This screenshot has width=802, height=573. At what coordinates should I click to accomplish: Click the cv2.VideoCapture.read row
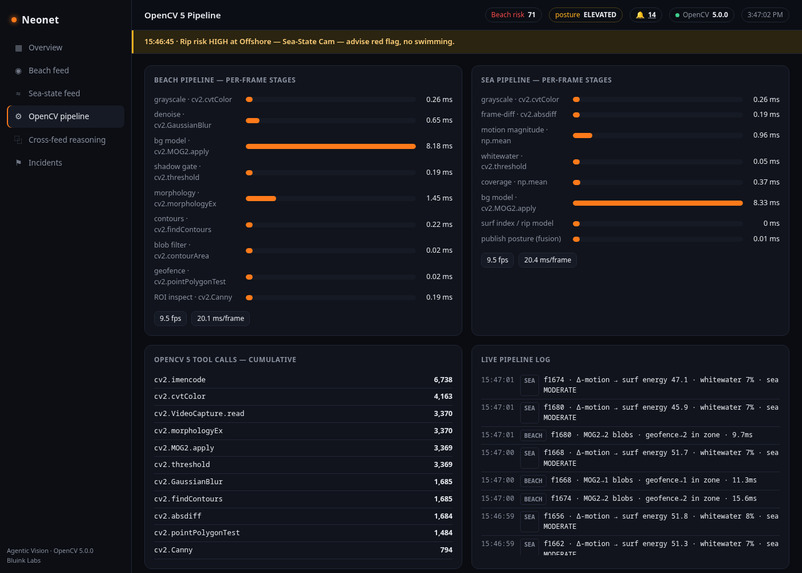coord(303,413)
